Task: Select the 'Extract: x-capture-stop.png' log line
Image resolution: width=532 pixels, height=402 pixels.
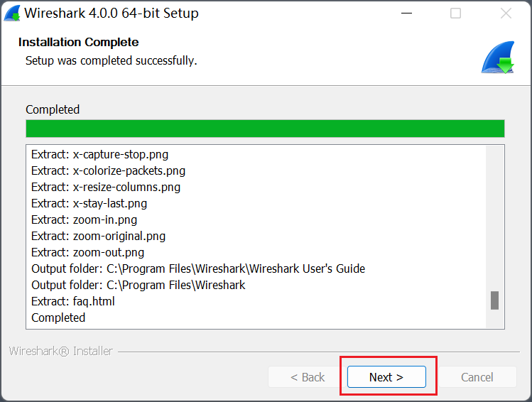Action: click(x=100, y=154)
